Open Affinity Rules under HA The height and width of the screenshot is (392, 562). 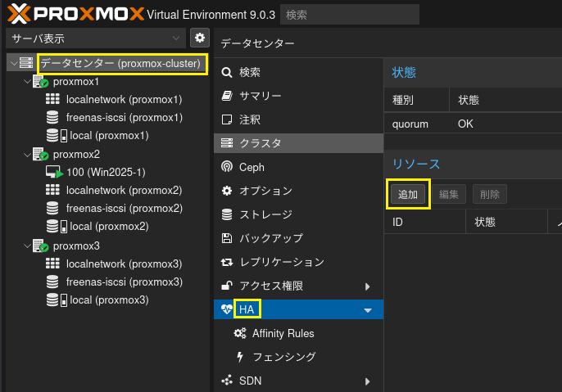298,333
